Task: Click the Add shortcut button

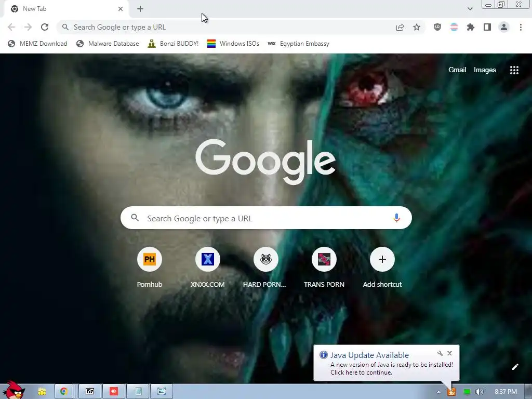Action: click(382, 268)
